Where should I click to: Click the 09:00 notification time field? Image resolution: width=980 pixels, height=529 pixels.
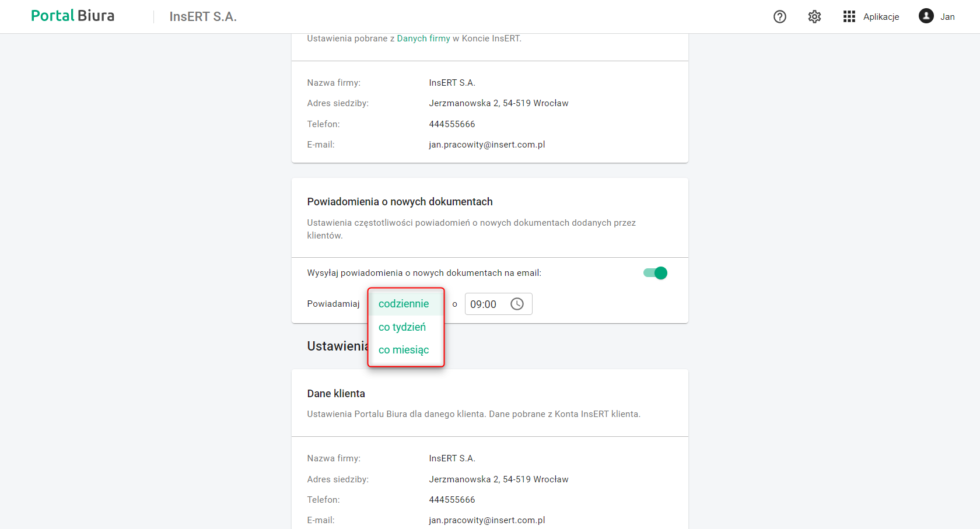(484, 304)
